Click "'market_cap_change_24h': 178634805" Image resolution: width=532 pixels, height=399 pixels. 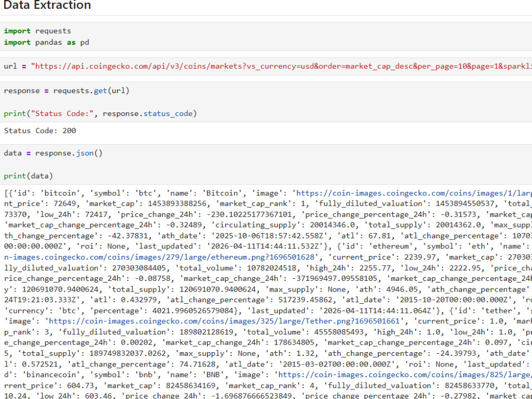242,343
